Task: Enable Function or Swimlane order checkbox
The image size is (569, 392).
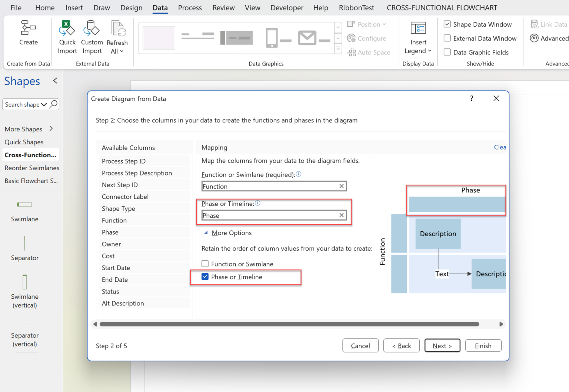Action: click(x=205, y=264)
